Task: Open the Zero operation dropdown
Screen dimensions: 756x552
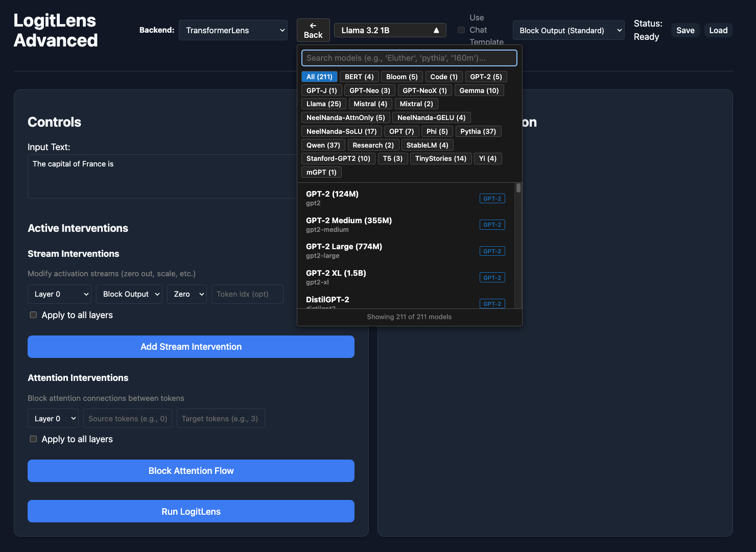Action: (x=187, y=294)
